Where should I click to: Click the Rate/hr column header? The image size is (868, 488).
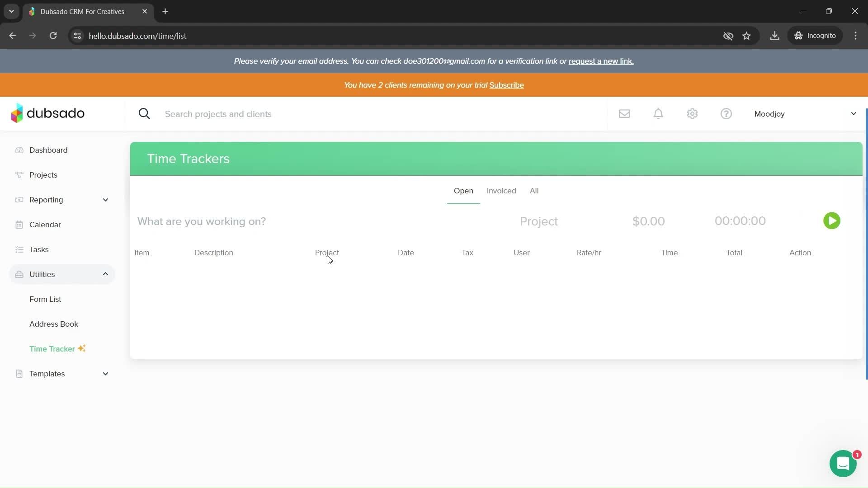point(589,253)
